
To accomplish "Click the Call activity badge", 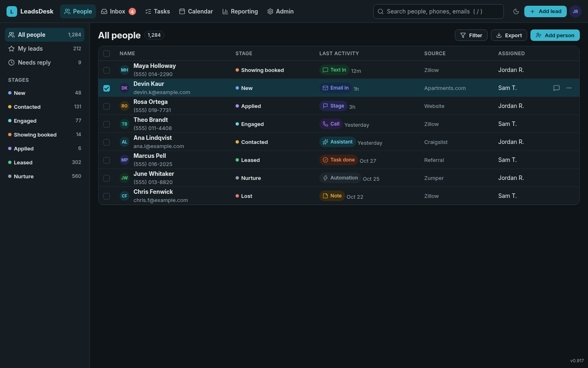I will [x=331, y=124].
